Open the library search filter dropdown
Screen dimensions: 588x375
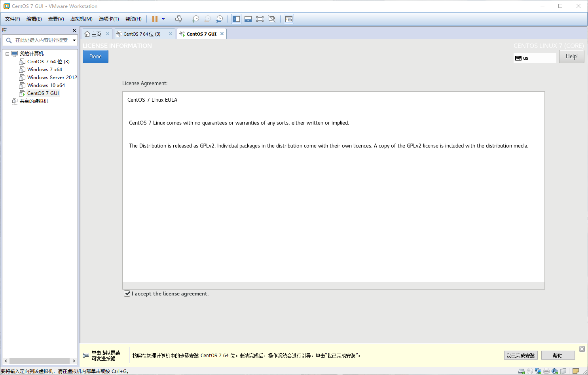pyautogui.click(x=74, y=40)
